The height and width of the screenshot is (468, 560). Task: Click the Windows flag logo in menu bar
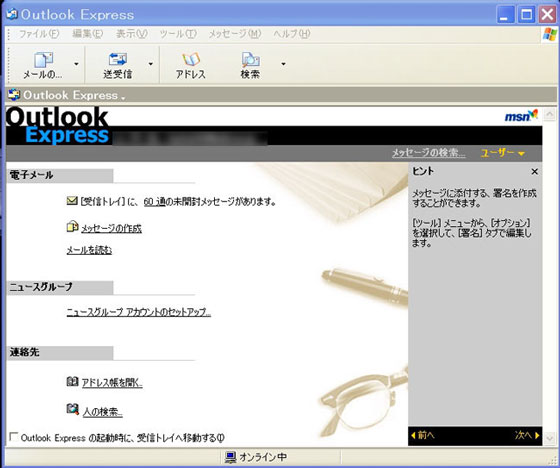[550, 35]
